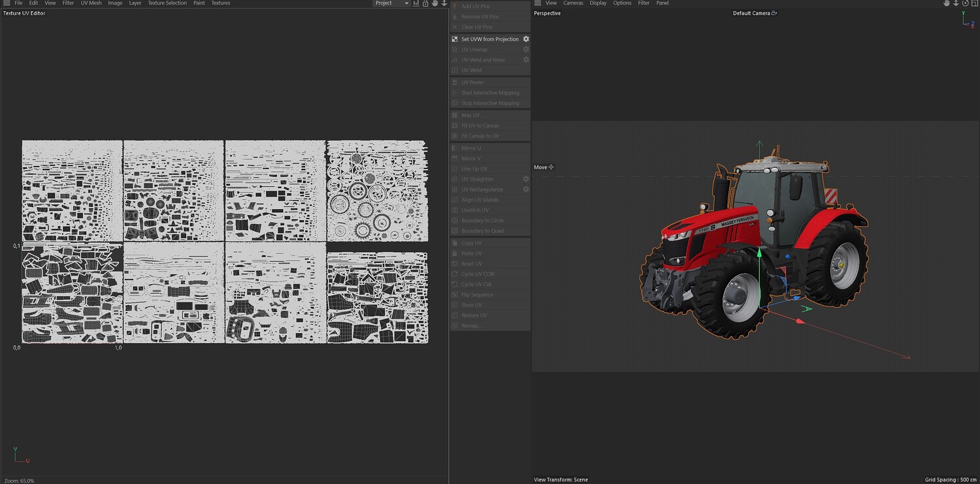Click the Flip Sequence command
Image resolution: width=980 pixels, height=484 pixels.
click(490, 295)
